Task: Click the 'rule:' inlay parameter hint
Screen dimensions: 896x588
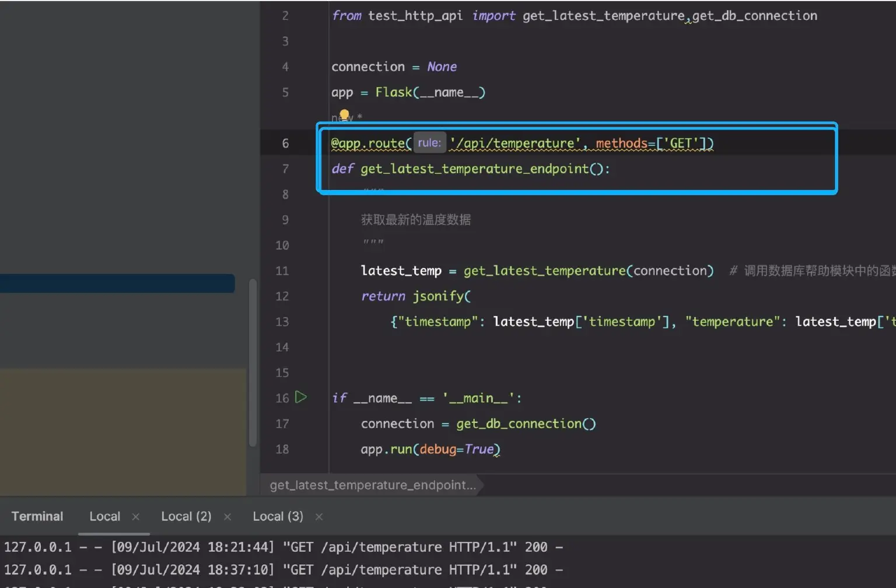Action: click(430, 143)
